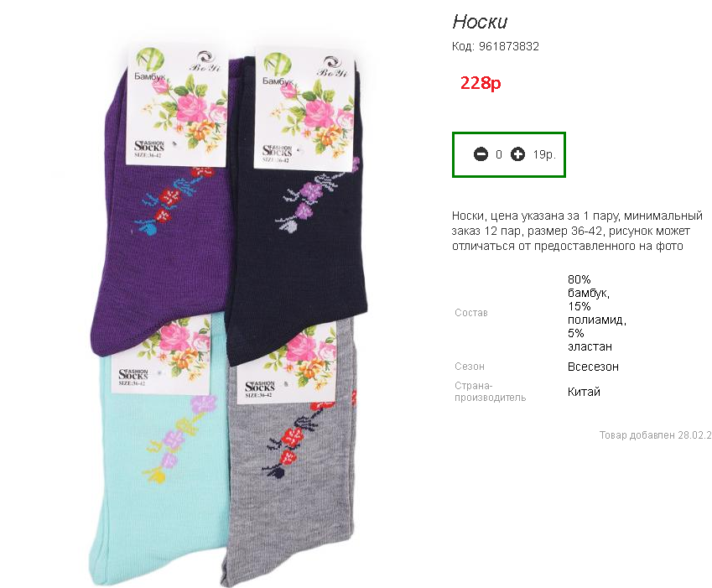Click the 19р. unit price text
Screen dimensions: 712x588
[x=544, y=155]
